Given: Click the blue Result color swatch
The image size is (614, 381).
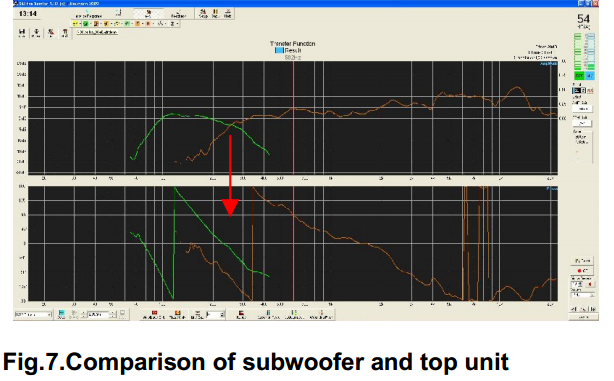Looking at the screenshot, I should (x=279, y=51).
